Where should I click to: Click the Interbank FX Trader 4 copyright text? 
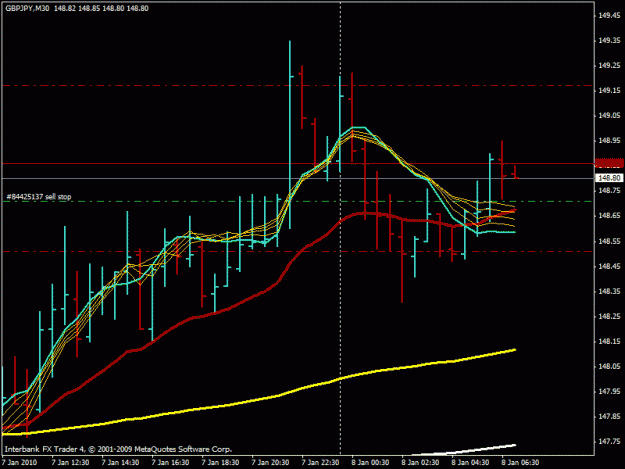(118, 449)
